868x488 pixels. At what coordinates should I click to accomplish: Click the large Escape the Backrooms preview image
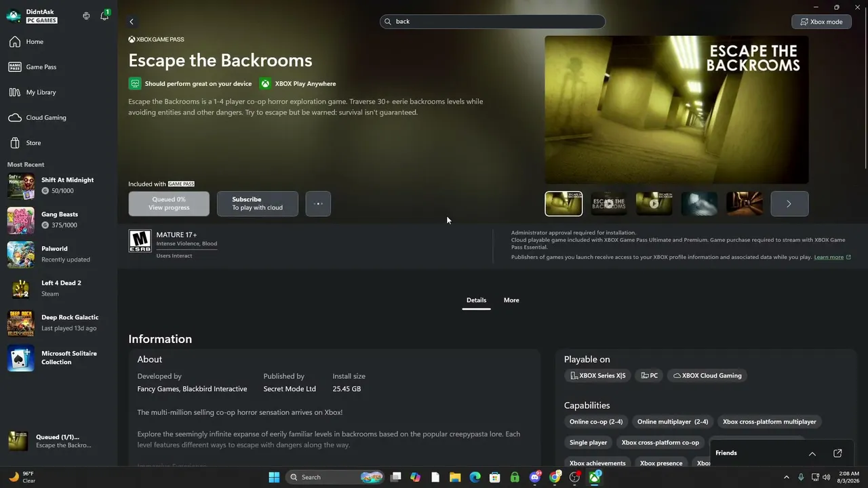[677, 110]
